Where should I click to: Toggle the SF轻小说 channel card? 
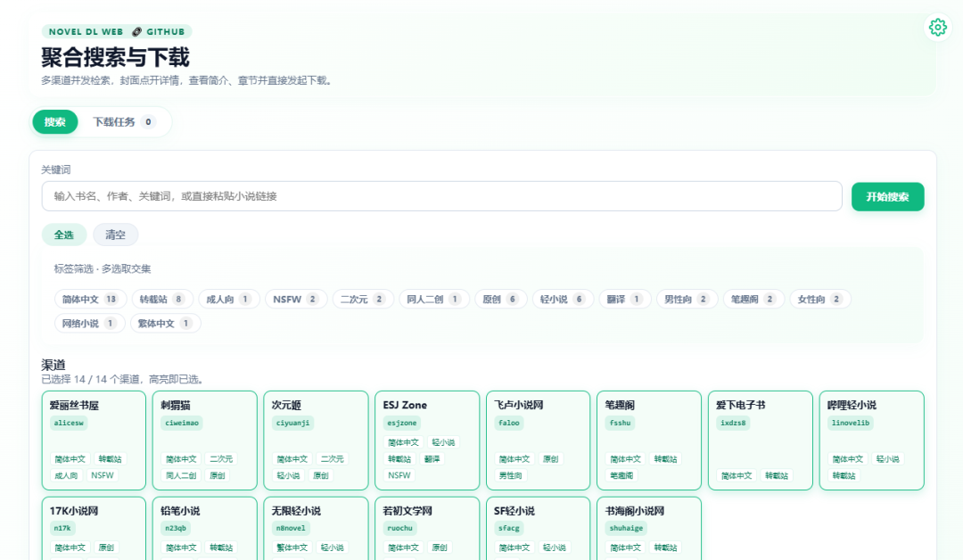538,526
